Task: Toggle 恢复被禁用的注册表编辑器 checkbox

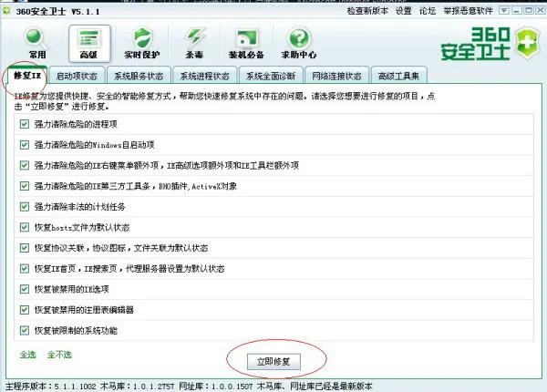Action: (x=24, y=309)
